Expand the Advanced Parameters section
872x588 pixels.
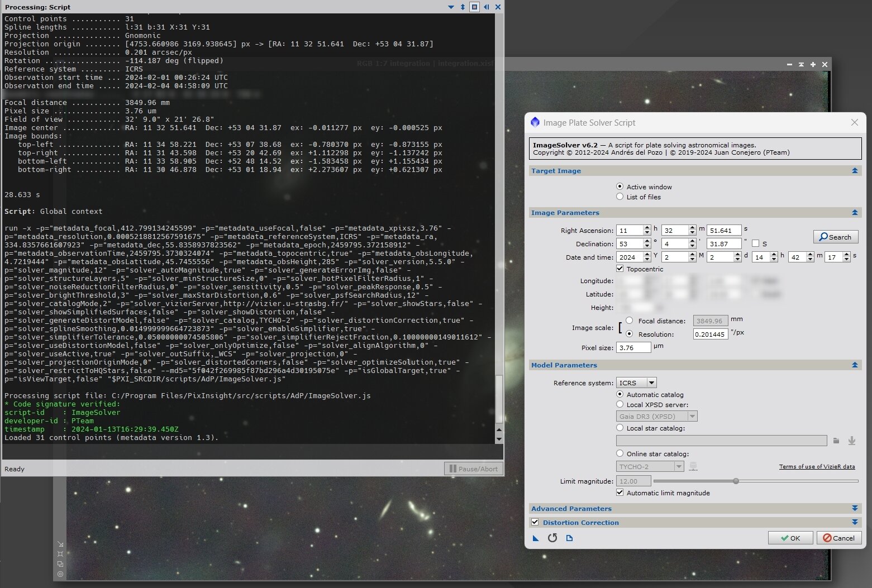point(855,509)
